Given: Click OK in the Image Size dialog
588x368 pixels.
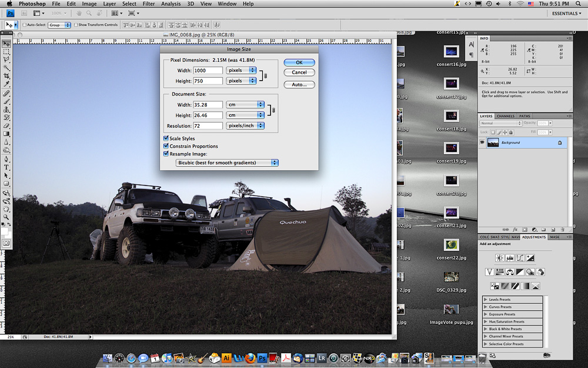Looking at the screenshot, I should click(299, 62).
